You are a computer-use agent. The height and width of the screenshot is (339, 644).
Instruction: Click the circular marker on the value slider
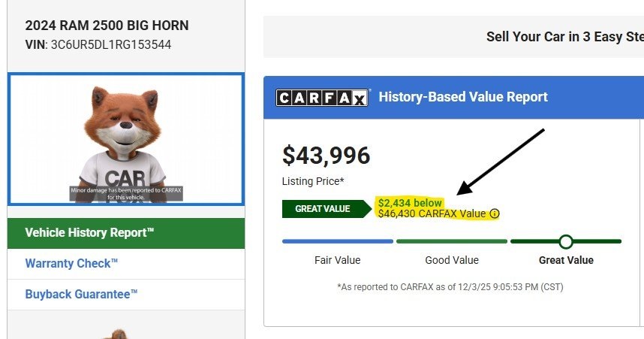click(x=566, y=241)
